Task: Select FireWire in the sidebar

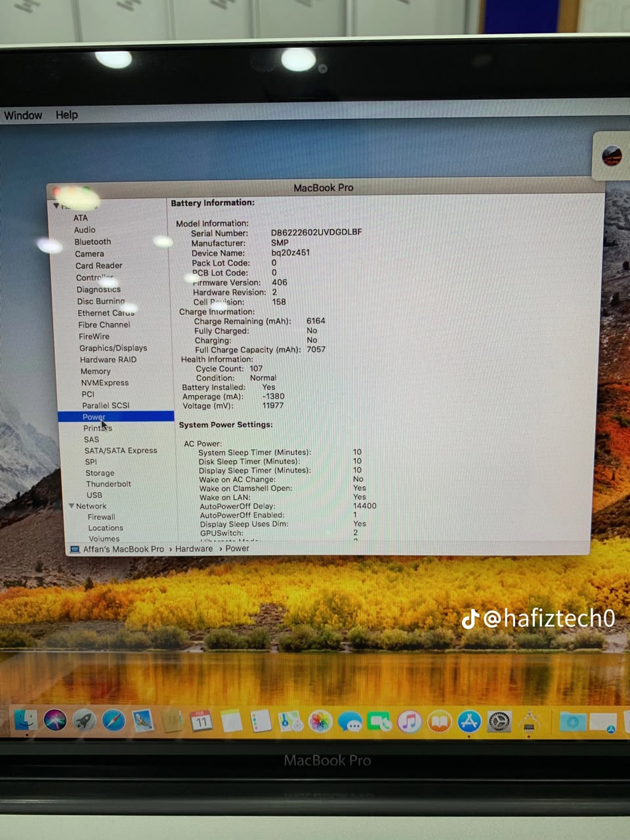Action: click(x=94, y=336)
